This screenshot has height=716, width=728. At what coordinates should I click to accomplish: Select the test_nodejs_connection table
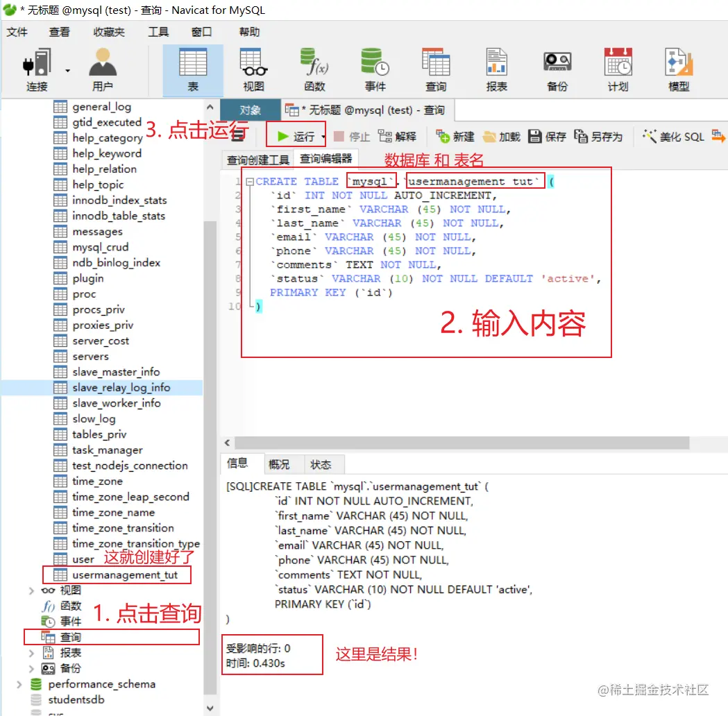point(121,466)
